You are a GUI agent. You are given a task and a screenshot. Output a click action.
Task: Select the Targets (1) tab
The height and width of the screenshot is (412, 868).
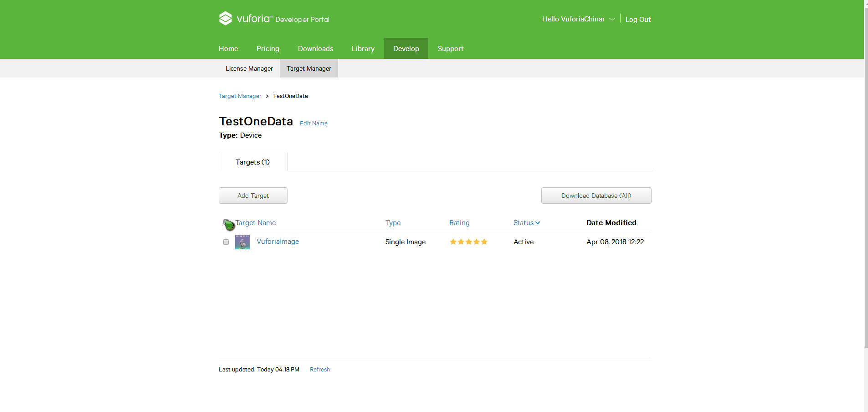[253, 162]
